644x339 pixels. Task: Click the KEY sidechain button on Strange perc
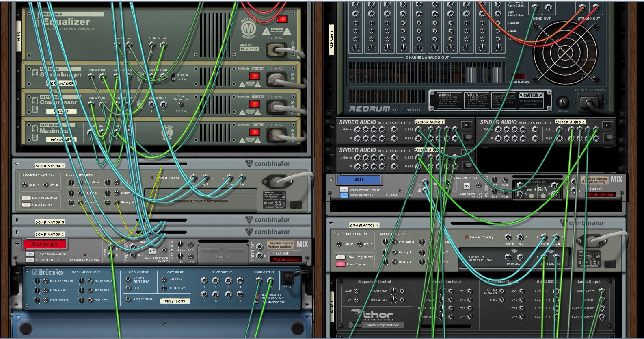(x=153, y=251)
